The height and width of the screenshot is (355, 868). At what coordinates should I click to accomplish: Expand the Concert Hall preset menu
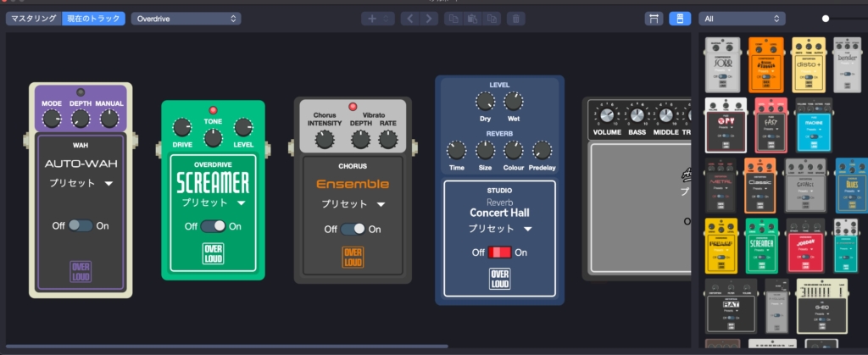(498, 229)
